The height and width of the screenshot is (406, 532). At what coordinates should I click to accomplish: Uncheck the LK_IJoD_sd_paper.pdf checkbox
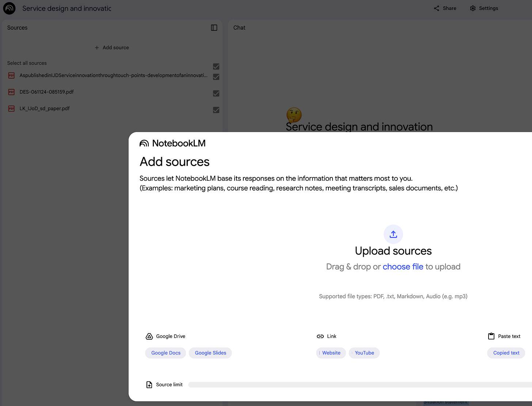point(216,110)
